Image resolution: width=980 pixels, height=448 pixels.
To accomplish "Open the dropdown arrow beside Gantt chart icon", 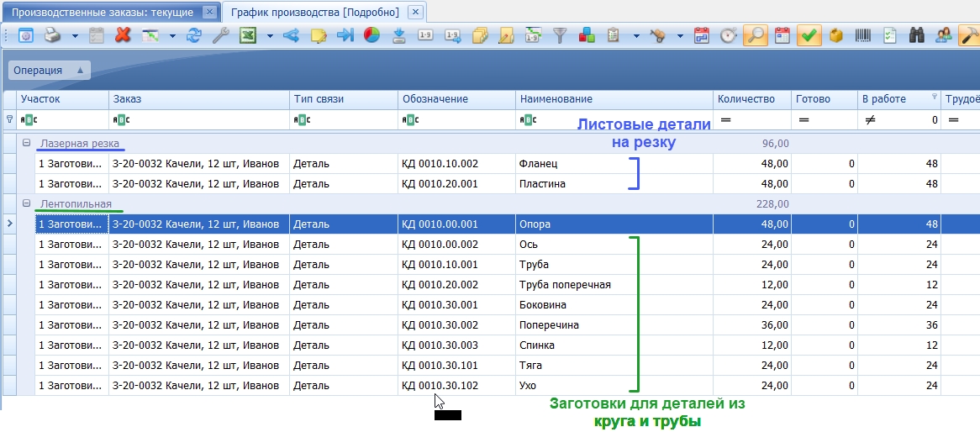I will [173, 36].
